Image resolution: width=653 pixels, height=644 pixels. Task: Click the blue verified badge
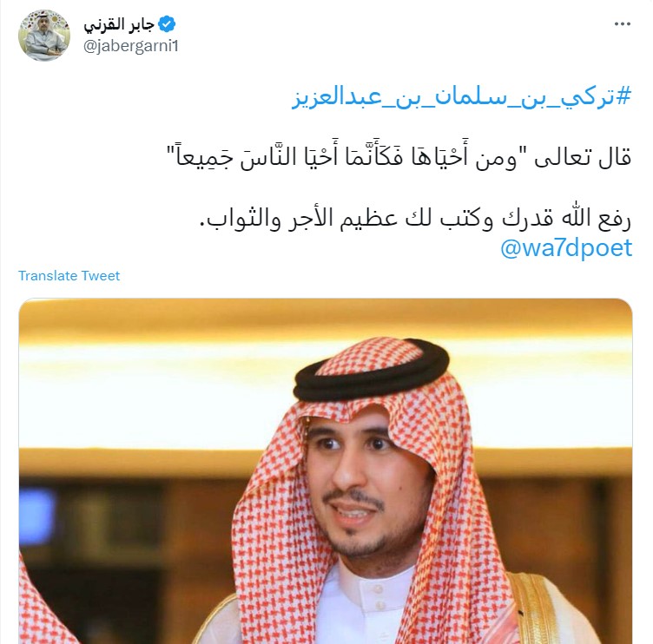point(167,24)
